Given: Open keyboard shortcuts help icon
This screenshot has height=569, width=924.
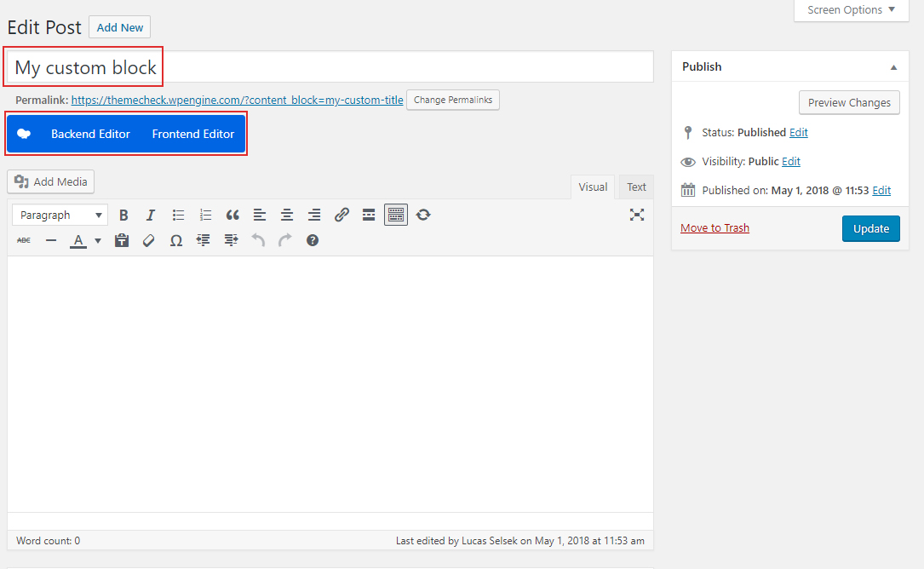Looking at the screenshot, I should pyautogui.click(x=313, y=241).
